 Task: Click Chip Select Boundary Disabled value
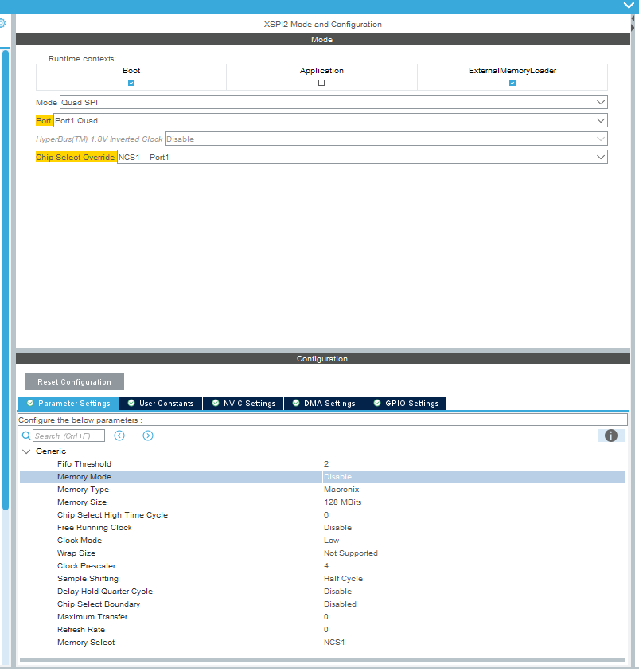[x=340, y=604]
